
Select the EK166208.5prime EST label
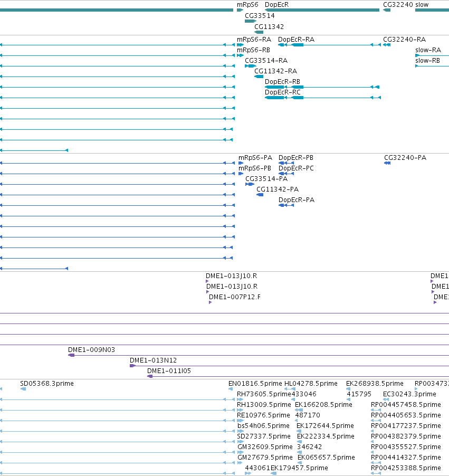[x=323, y=405]
